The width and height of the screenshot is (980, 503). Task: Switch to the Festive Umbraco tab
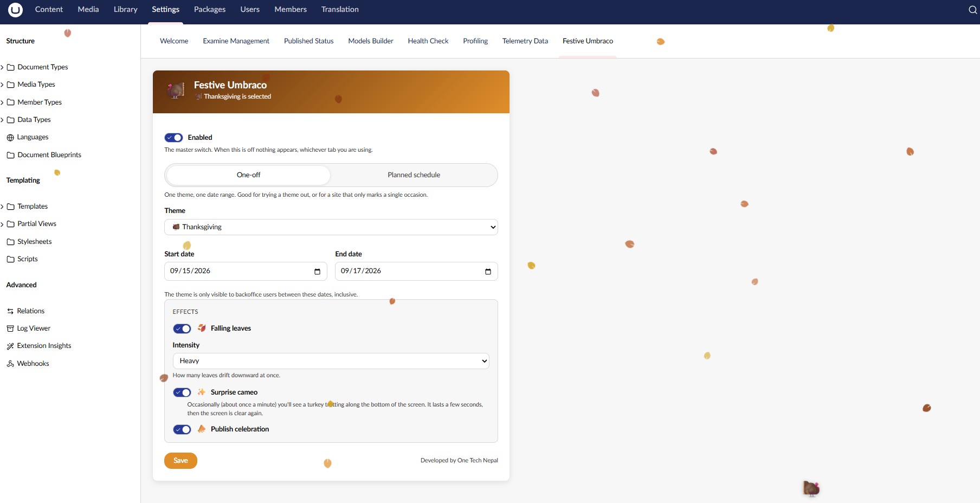(588, 41)
